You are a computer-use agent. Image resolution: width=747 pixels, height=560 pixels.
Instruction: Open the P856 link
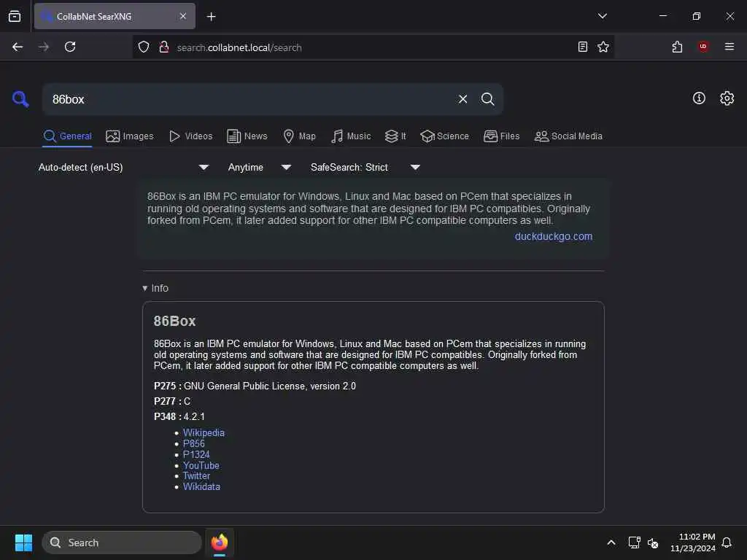click(193, 443)
